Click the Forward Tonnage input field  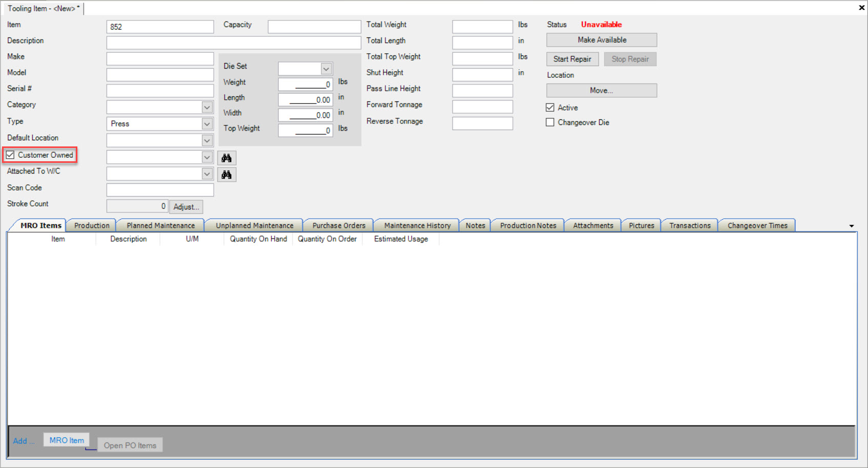482,107
